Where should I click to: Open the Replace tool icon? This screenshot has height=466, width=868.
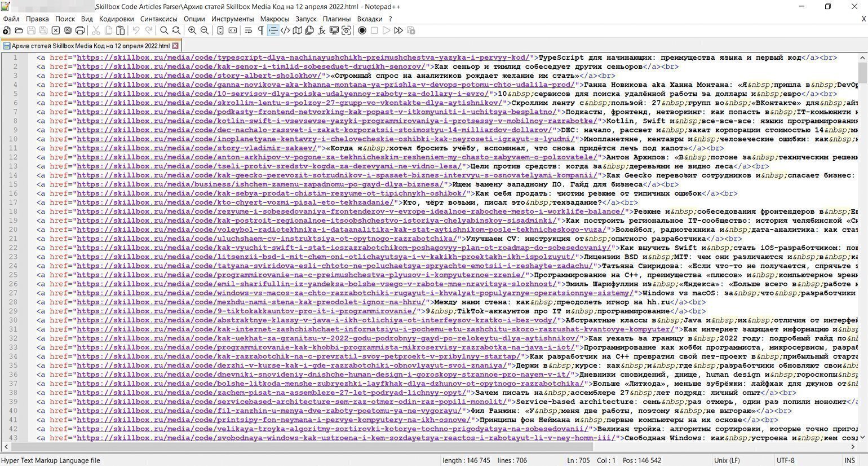[x=176, y=30]
